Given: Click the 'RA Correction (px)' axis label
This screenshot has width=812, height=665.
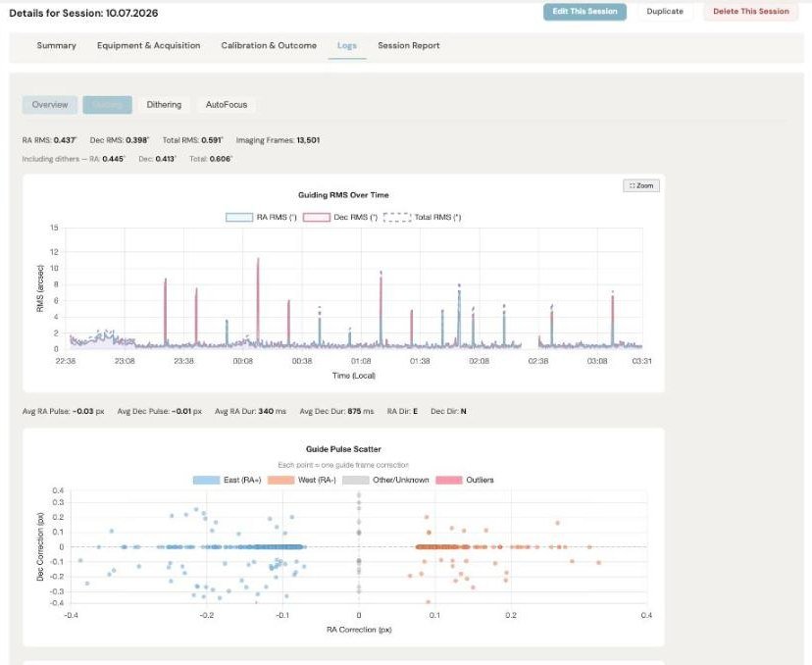Looking at the screenshot, I should (359, 630).
